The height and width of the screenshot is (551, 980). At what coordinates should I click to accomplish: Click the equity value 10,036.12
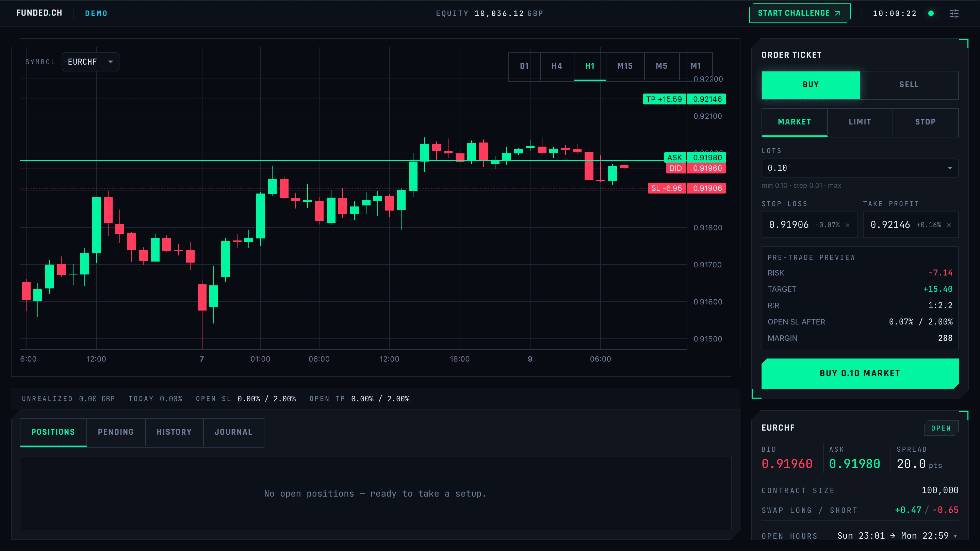(499, 13)
